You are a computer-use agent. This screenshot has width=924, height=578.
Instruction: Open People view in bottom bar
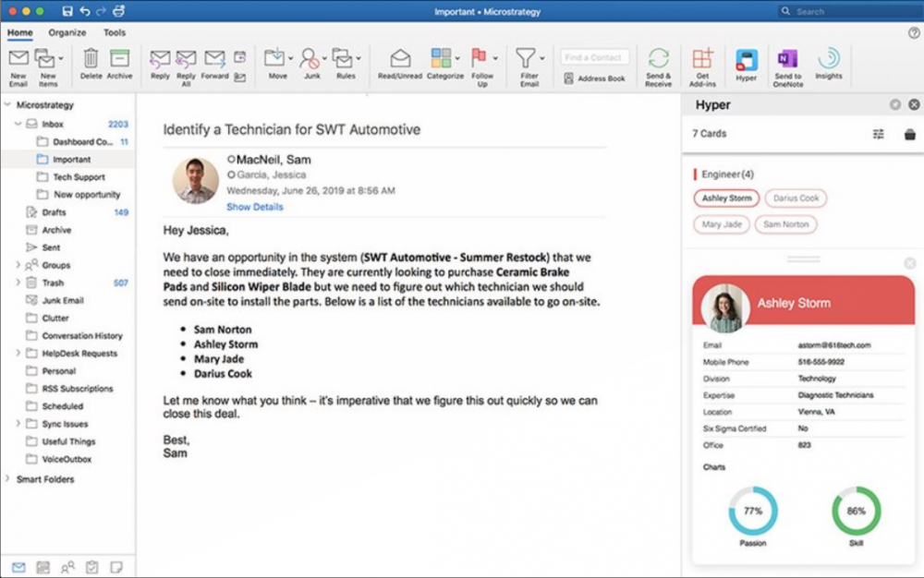67,568
